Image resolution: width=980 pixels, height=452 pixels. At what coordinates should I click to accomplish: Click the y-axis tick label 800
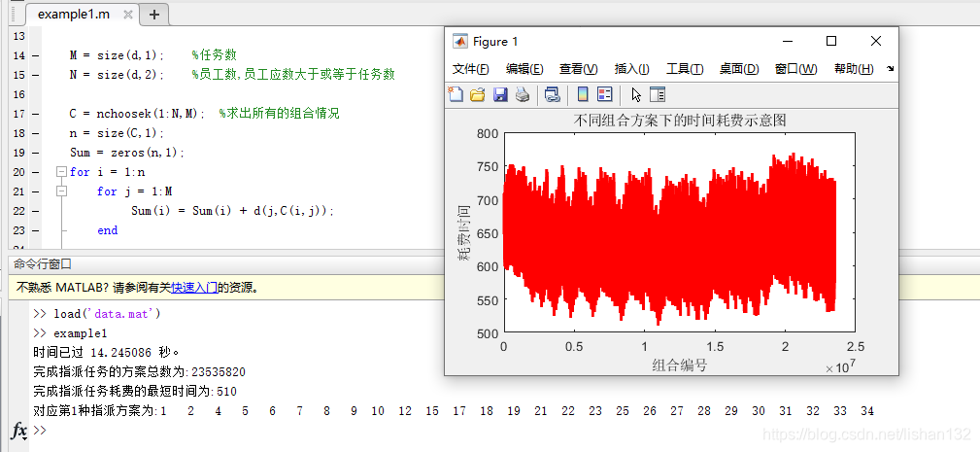tap(488, 133)
